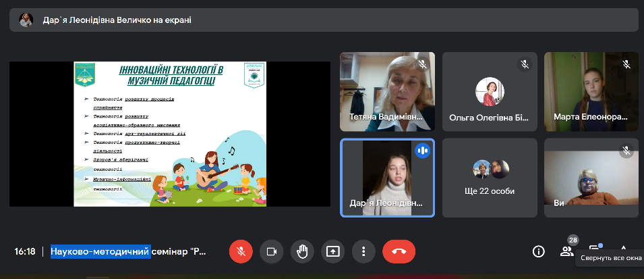The width and height of the screenshot is (644, 279).
Task: Click muted mic icon on 'Ви' tile
Action: pos(626,151)
